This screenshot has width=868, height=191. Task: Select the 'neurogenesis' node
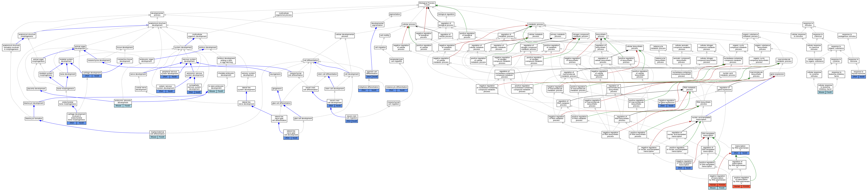(x=275, y=74)
